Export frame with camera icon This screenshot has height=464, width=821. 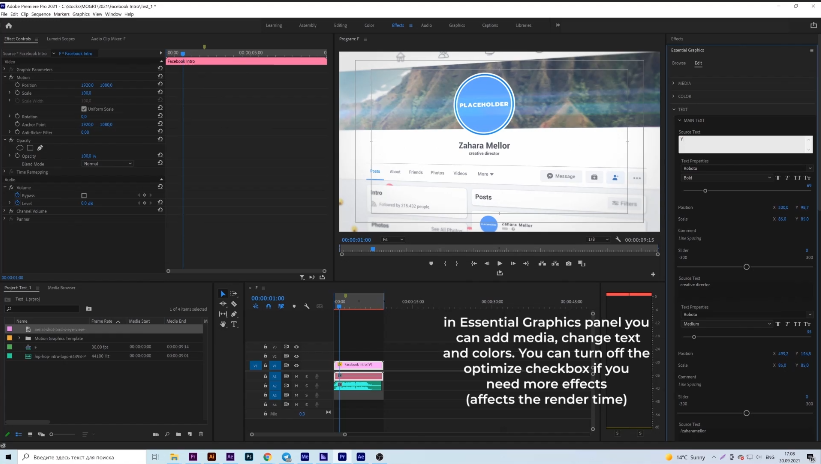click(568, 263)
